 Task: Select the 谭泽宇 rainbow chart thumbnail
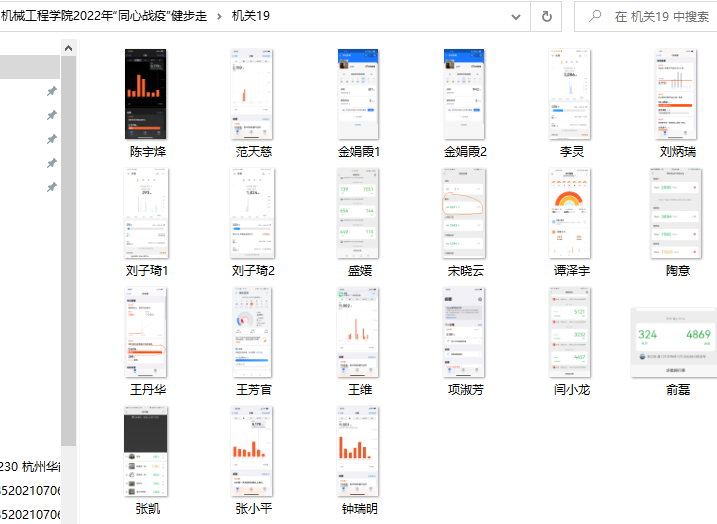(x=571, y=213)
